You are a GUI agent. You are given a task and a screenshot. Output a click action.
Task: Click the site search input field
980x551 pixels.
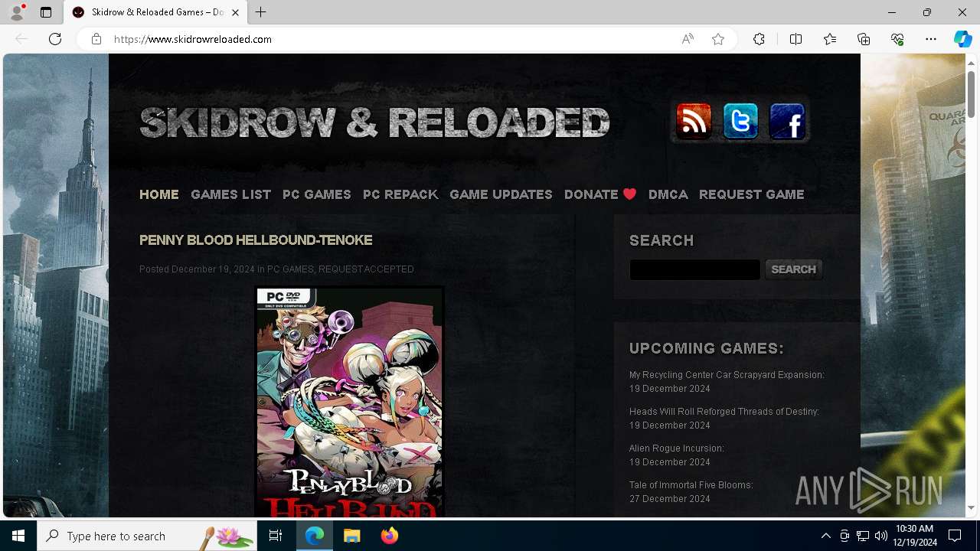point(694,269)
